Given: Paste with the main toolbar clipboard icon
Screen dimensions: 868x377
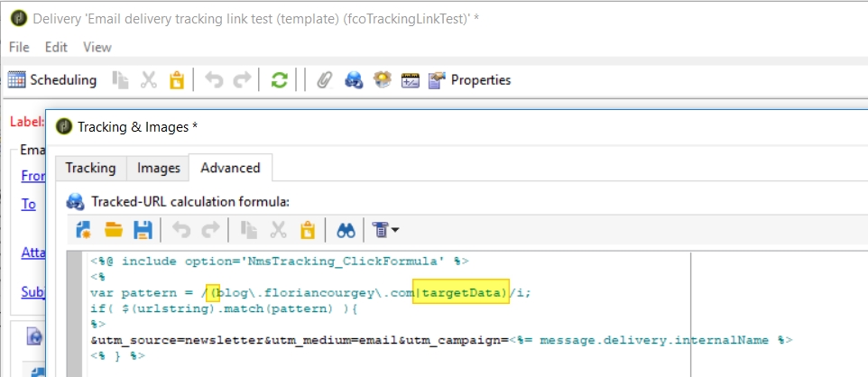Looking at the screenshot, I should [177, 80].
